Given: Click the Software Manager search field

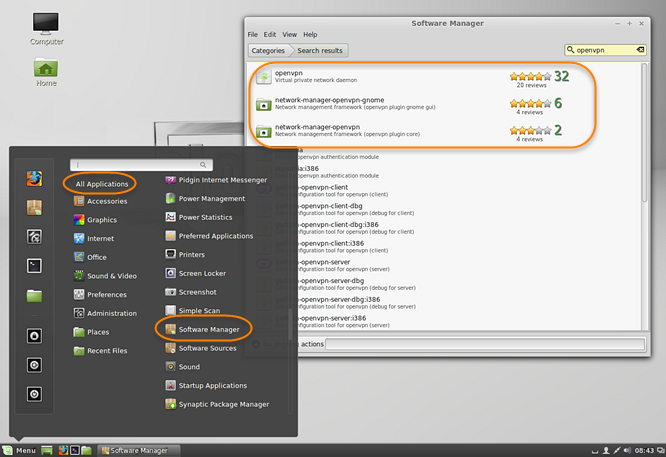Looking at the screenshot, I should [605, 50].
